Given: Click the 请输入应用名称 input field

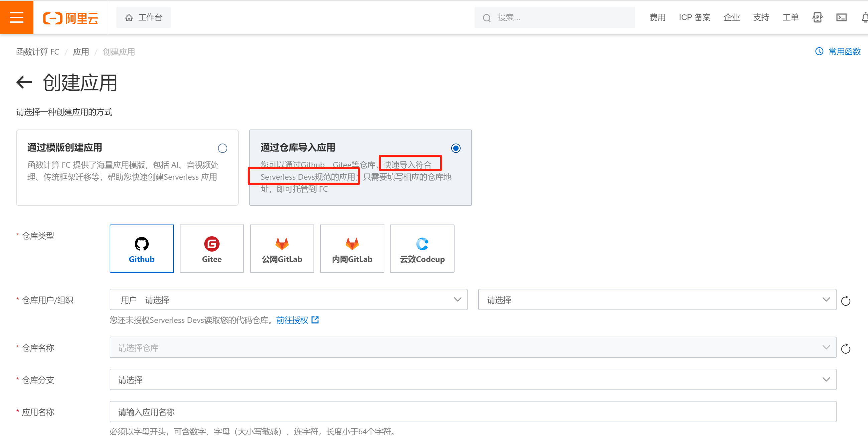Looking at the screenshot, I should pyautogui.click(x=473, y=412).
